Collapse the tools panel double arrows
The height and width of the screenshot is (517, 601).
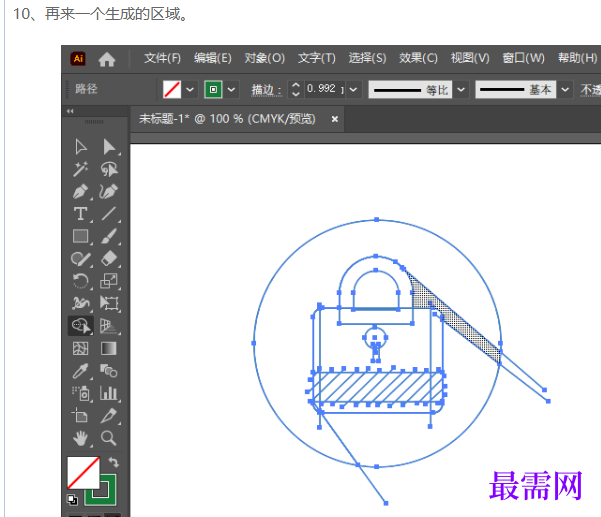pyautogui.click(x=70, y=111)
